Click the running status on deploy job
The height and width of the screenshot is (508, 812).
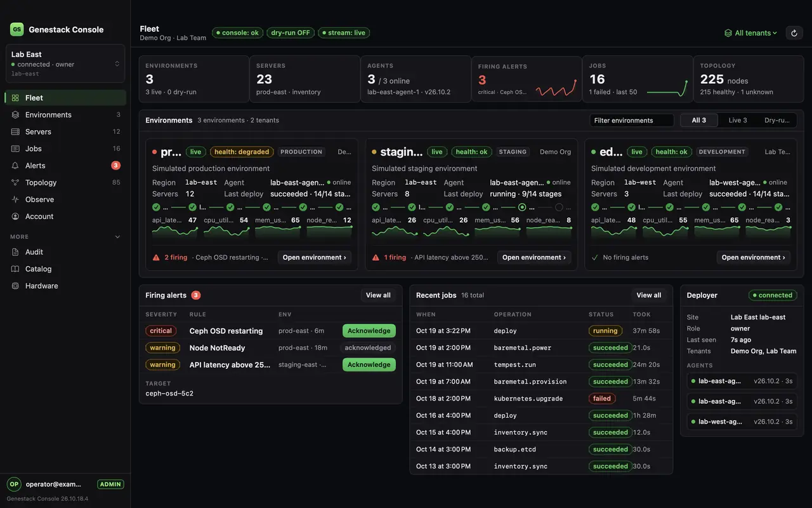[x=605, y=331]
